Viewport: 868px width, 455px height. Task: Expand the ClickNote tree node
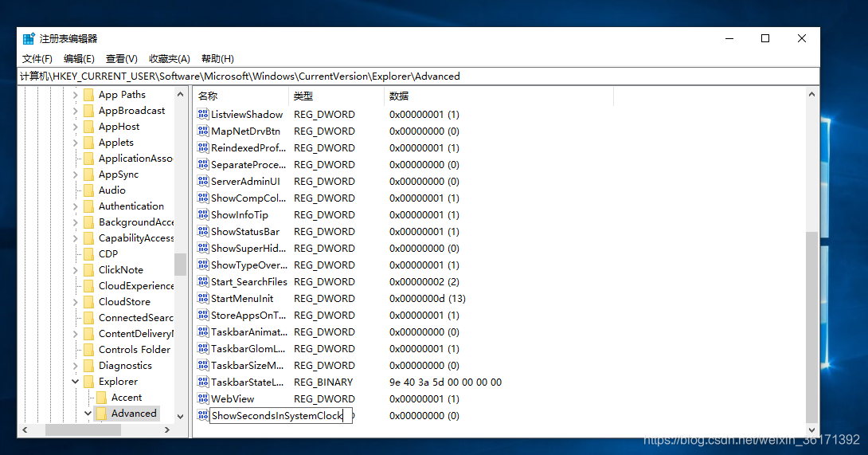(76, 270)
